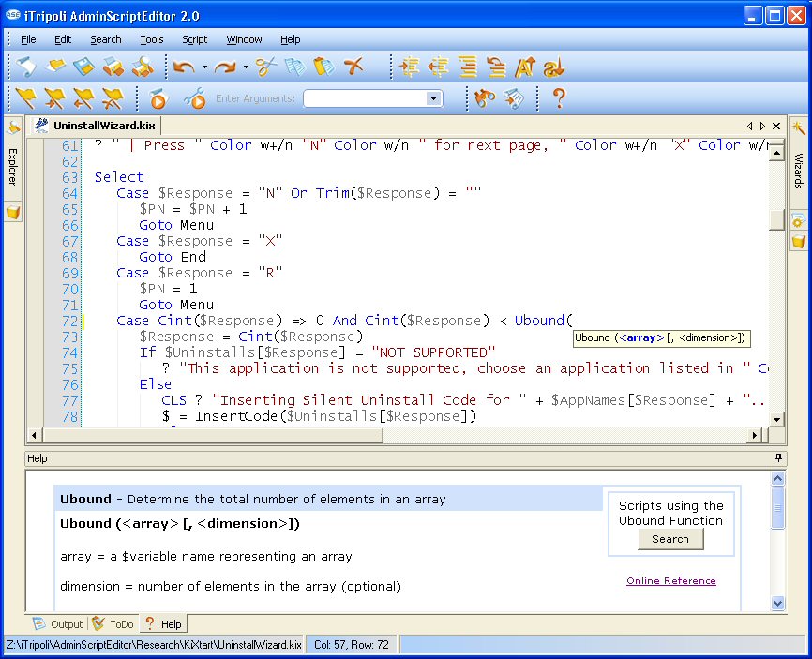Click the Search button for Ubound scripts
This screenshot has width=812, height=659.
coord(670,539)
